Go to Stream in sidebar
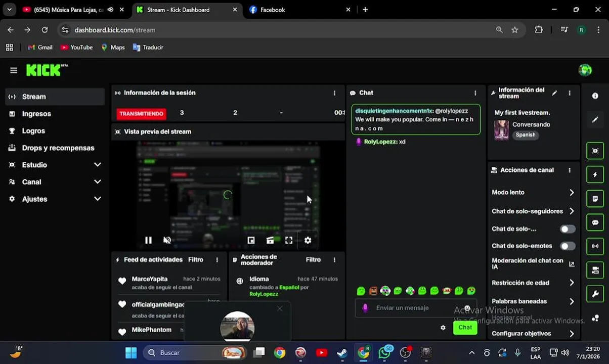 [55, 97]
